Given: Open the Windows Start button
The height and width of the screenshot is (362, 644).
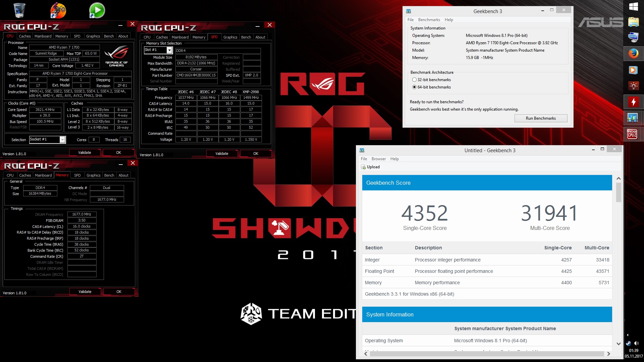Looking at the screenshot, I should (x=634, y=6).
